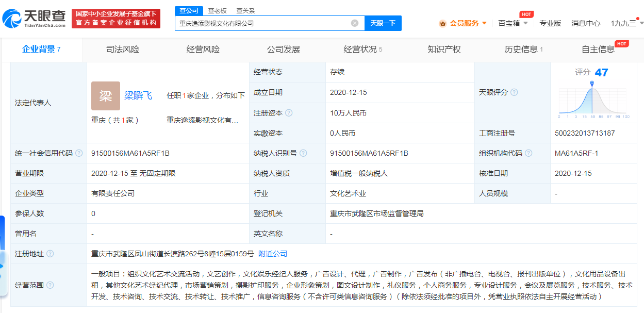
Task: Click the help icon next to 天眼评分
Action: click(x=514, y=92)
